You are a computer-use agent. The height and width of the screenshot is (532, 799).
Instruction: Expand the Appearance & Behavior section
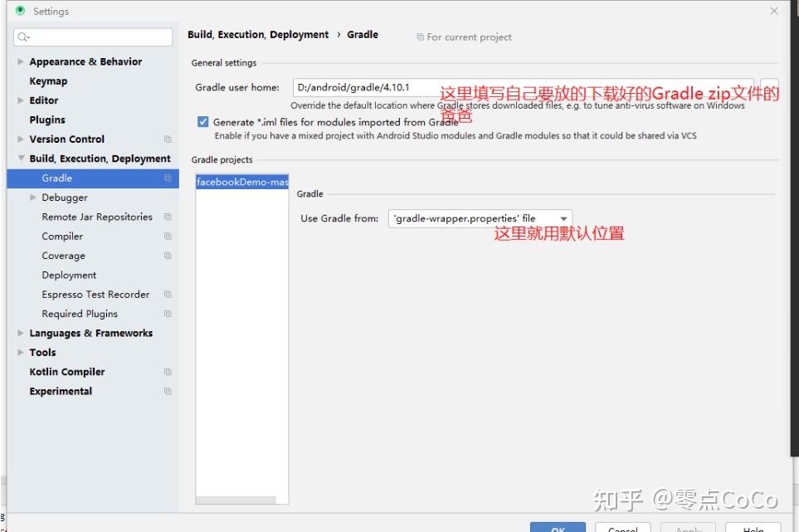[21, 61]
